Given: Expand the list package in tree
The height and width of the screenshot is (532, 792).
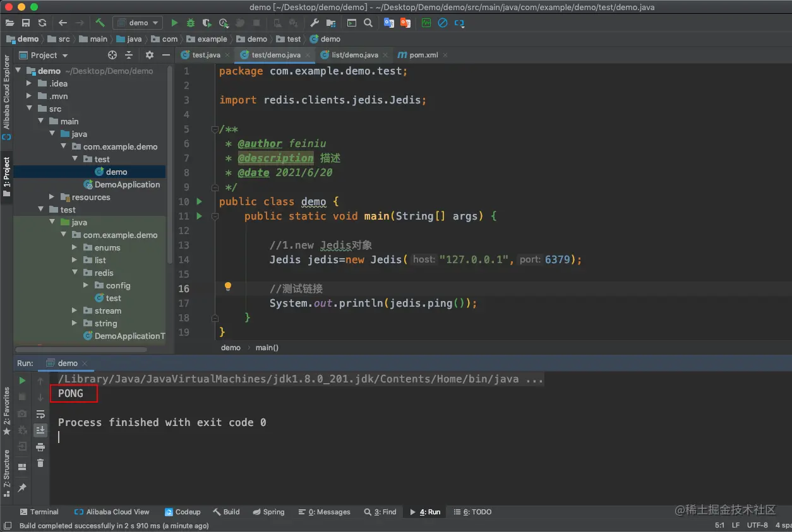Looking at the screenshot, I should pyautogui.click(x=75, y=260).
